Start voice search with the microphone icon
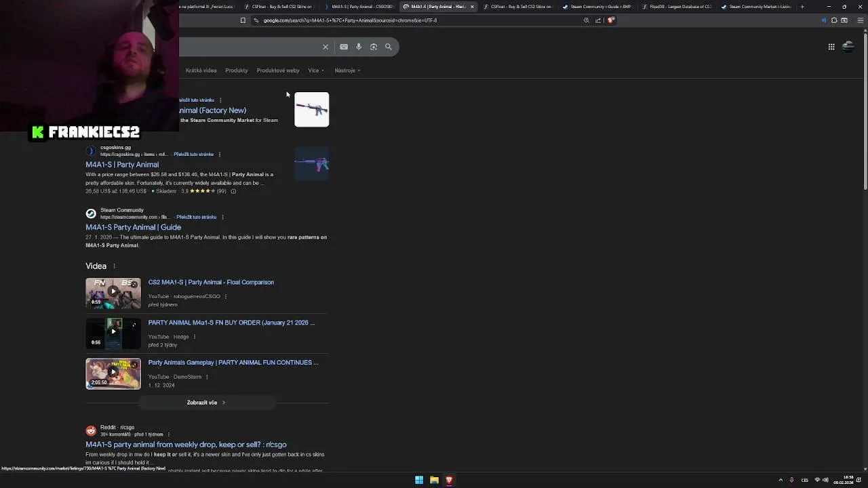Image resolution: width=868 pixels, height=488 pixels. tap(359, 47)
